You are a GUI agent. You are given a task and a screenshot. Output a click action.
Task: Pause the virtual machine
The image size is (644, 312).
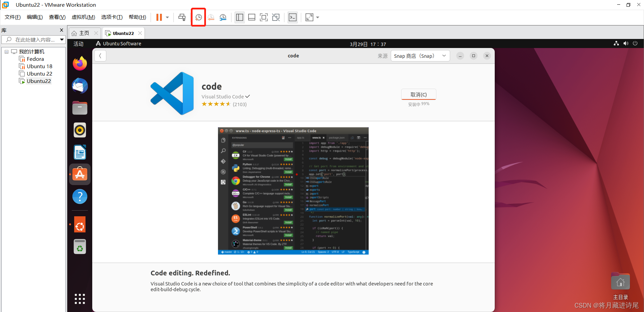pos(159,17)
